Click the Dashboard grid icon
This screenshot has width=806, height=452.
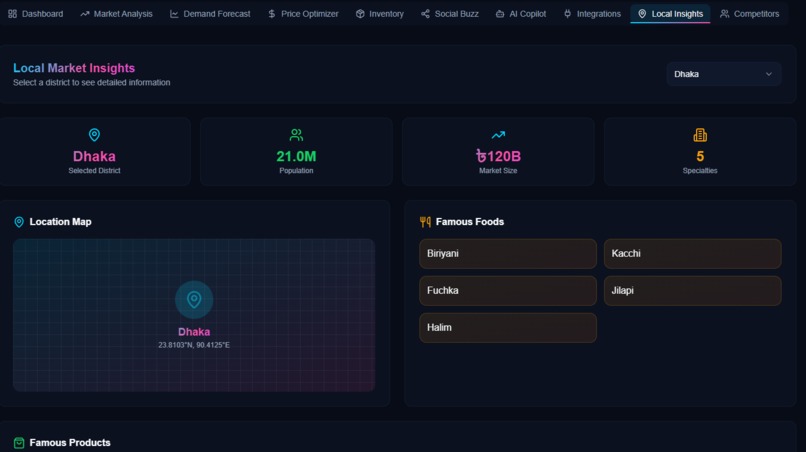point(12,14)
